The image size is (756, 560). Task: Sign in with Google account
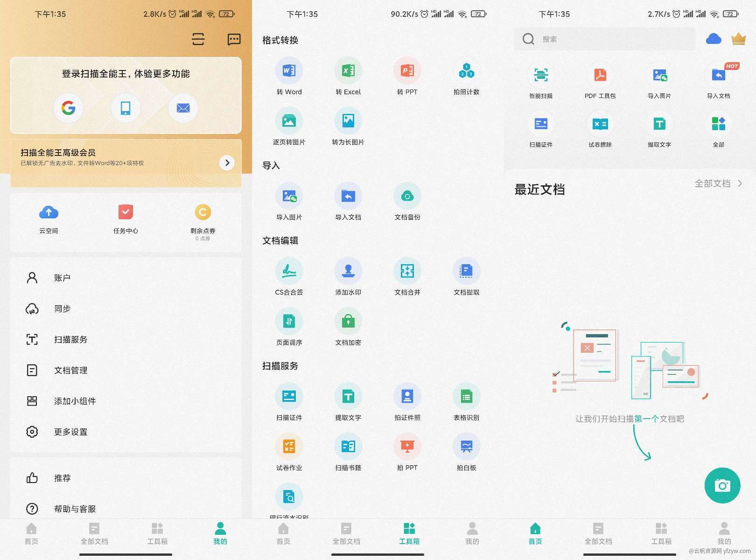coord(68,108)
